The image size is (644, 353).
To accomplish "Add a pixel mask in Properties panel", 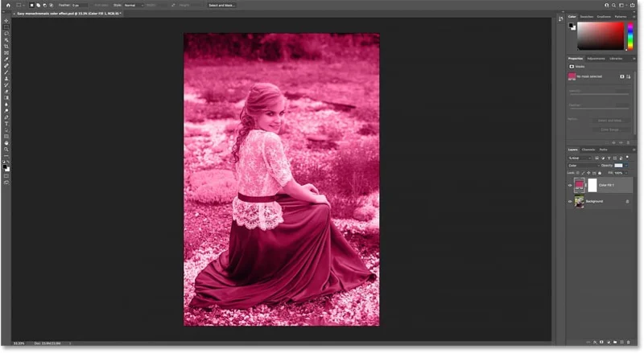I will pos(621,76).
